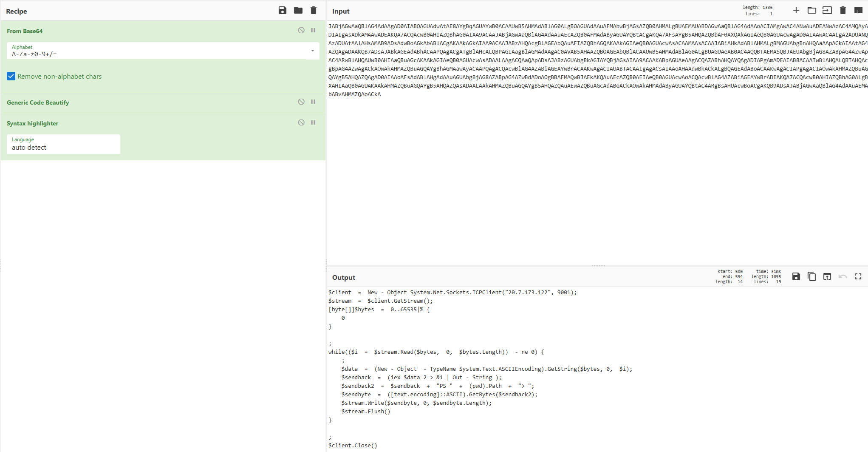This screenshot has height=452, width=868.
Task: Set a breakpoint on Generic Code Beautify
Action: coord(313,102)
